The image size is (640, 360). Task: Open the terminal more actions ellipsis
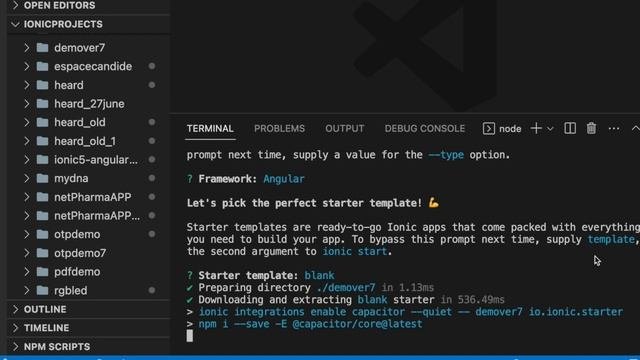[613, 129]
